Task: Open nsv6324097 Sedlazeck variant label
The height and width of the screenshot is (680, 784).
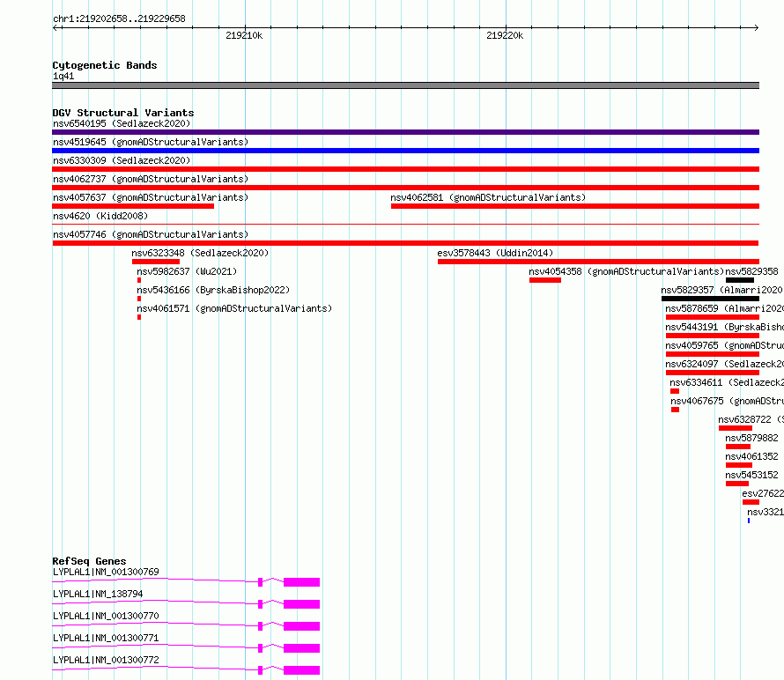Action: coord(724,364)
